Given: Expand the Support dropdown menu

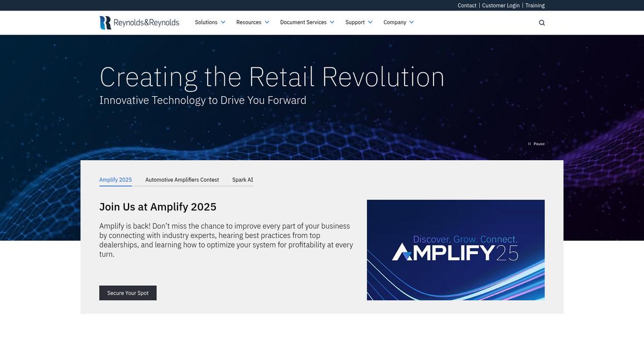Looking at the screenshot, I should coord(359,22).
